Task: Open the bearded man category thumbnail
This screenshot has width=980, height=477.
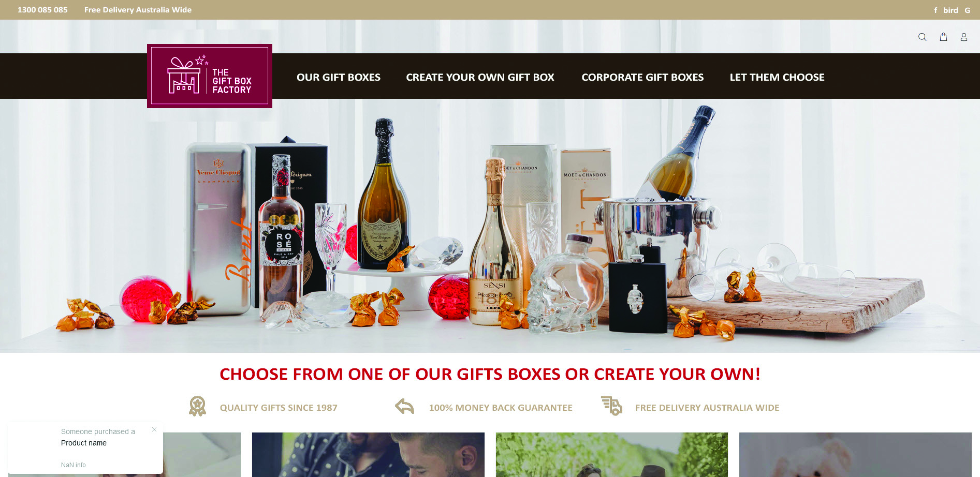Action: point(368,455)
